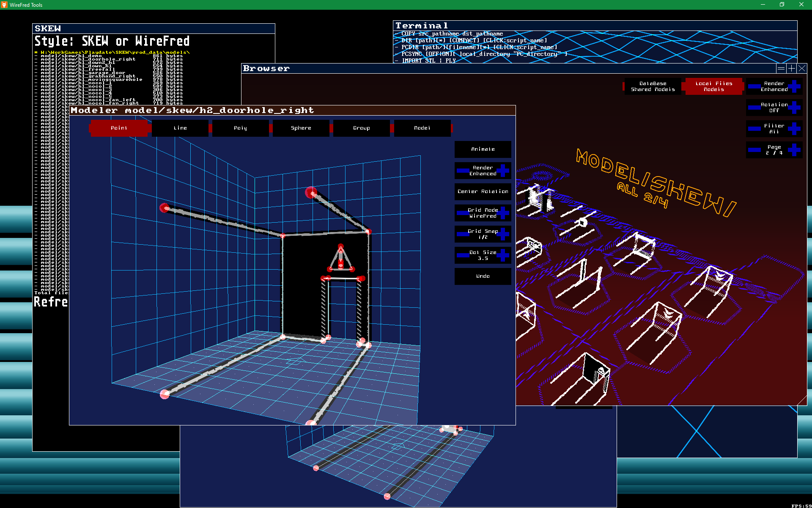
Task: Click 'model/skew/h1_freefall' file row
Action: tap(109, 69)
